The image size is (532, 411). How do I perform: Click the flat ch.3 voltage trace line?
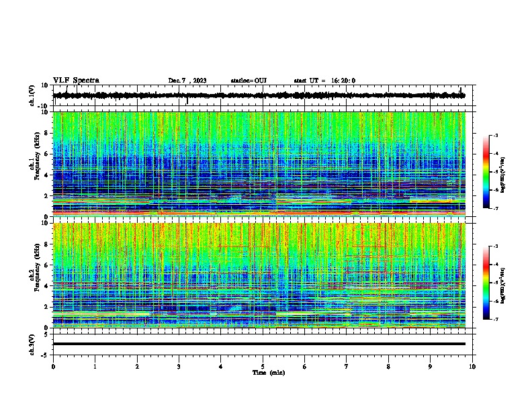259,344
